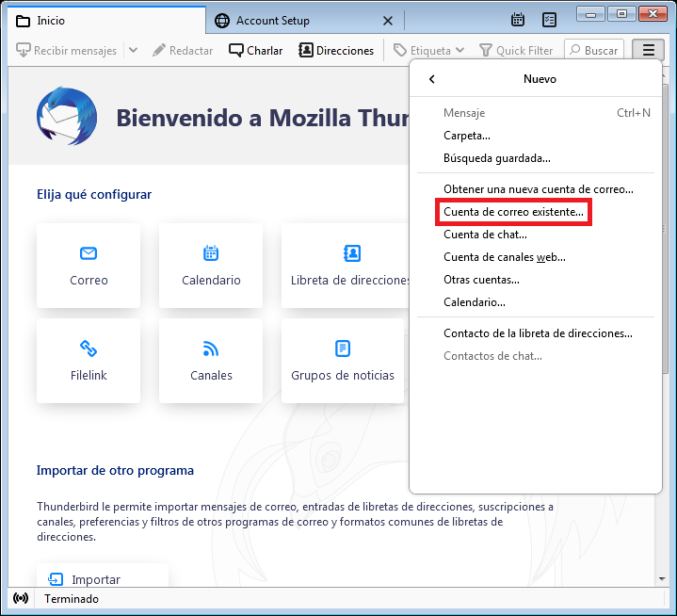
Task: Open the hamburger application menu button
Action: (x=648, y=50)
